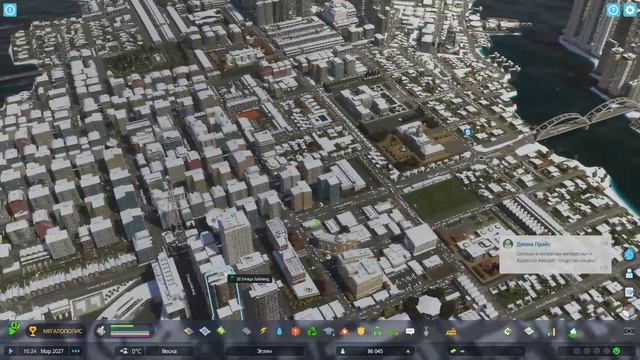Click the date Мар 2027 display
Screen dimensions: 640x360
click(x=51, y=351)
